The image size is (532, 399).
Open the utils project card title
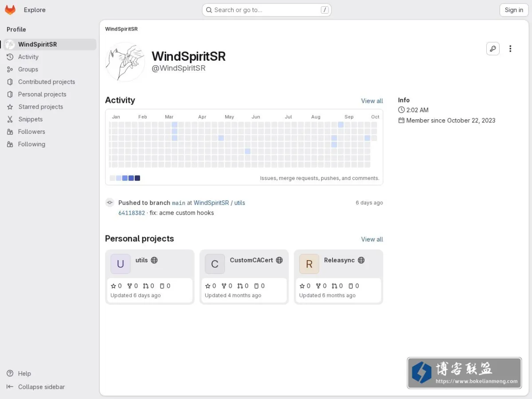click(x=141, y=260)
